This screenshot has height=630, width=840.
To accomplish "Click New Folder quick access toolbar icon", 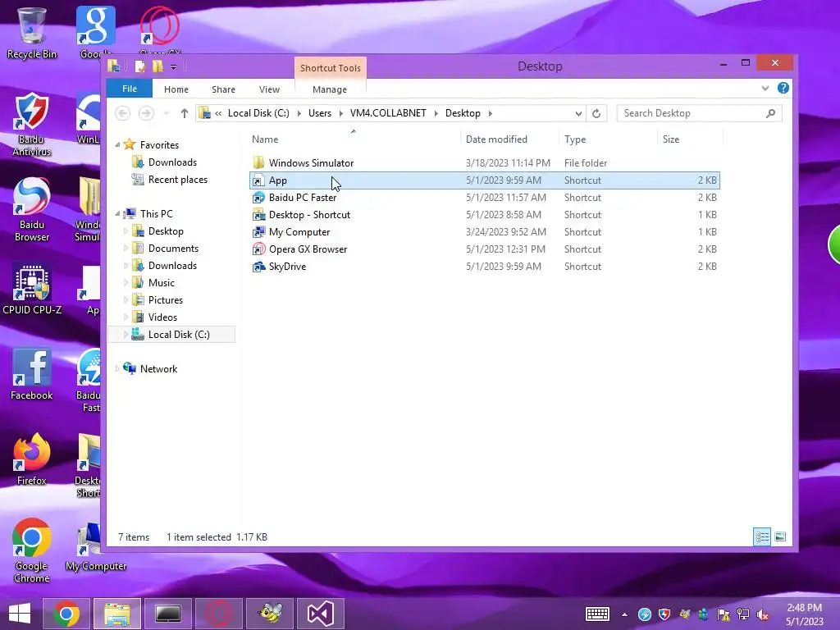I will click(157, 66).
